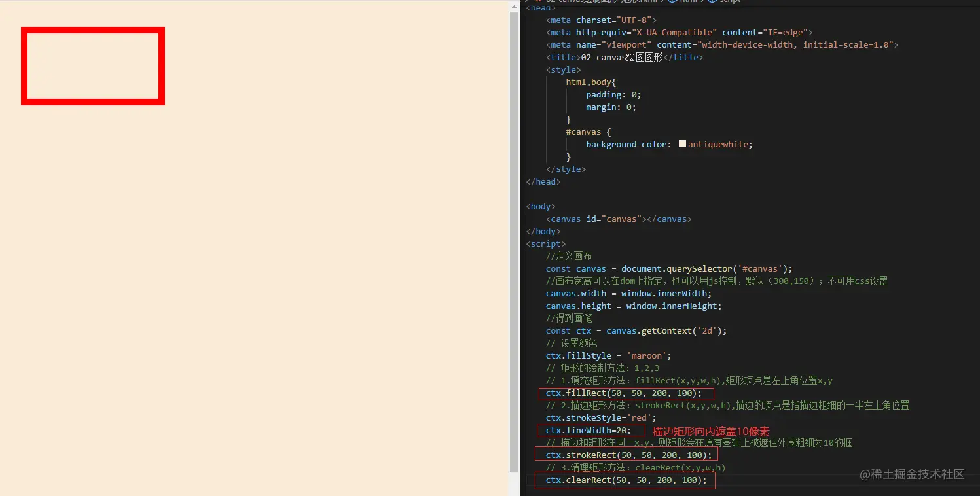Click the comment 3.清理矩形方法 clearRect

[x=636, y=467]
